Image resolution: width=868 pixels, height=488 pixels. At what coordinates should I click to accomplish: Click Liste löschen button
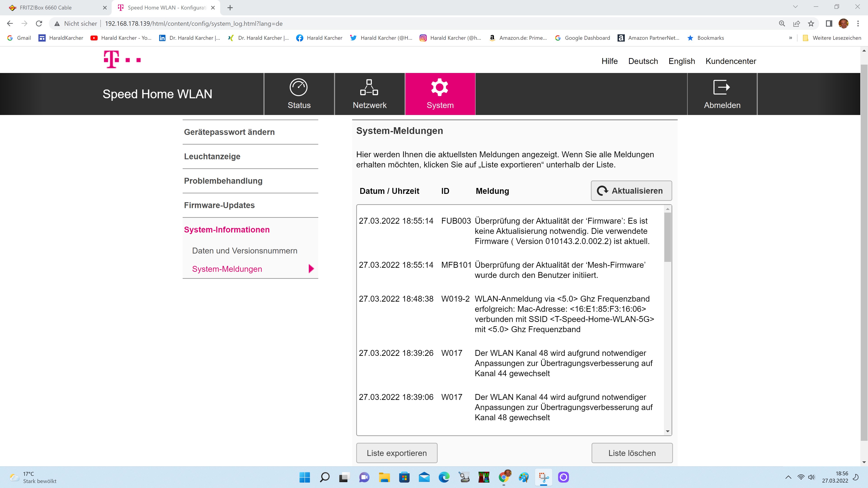coord(632,453)
